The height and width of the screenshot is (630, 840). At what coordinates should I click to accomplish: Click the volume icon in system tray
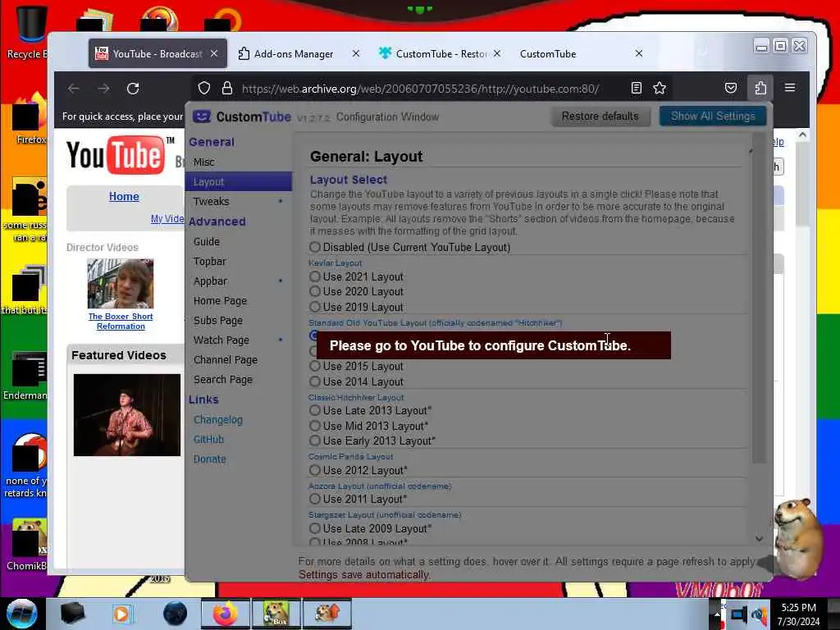click(759, 614)
